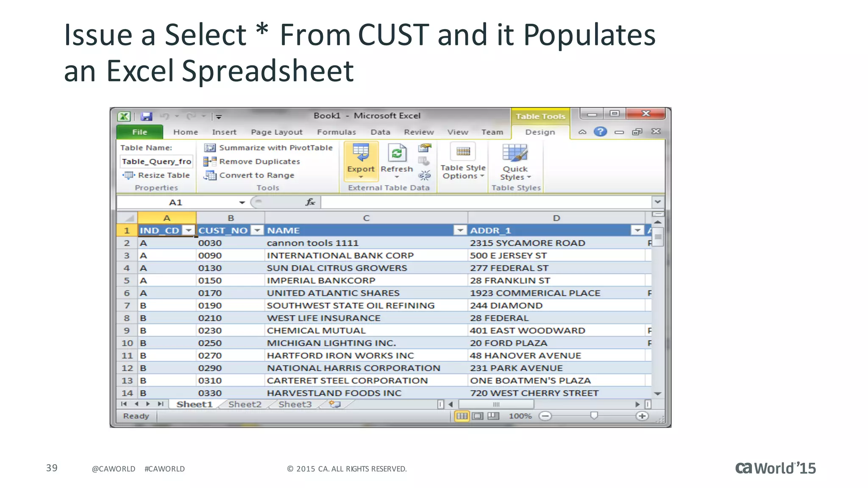Click the Undo arrow in quick access toolbar
This screenshot has height=488, width=868.
coord(164,116)
